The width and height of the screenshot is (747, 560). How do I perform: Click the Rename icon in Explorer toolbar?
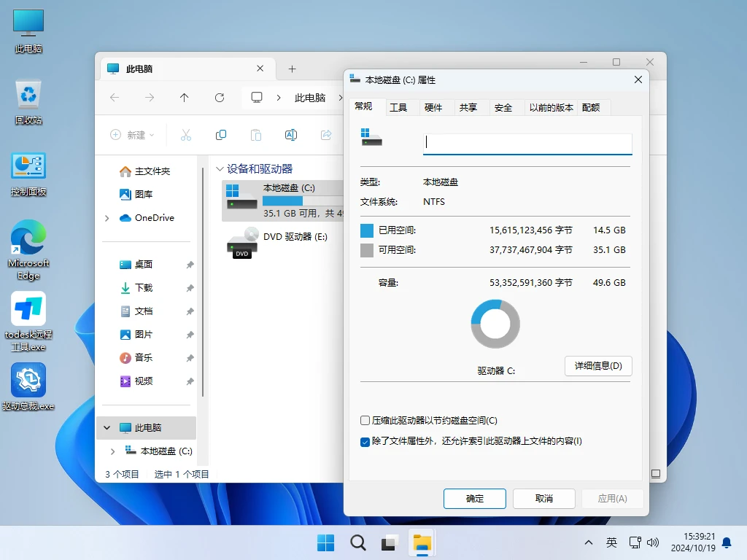click(x=291, y=135)
